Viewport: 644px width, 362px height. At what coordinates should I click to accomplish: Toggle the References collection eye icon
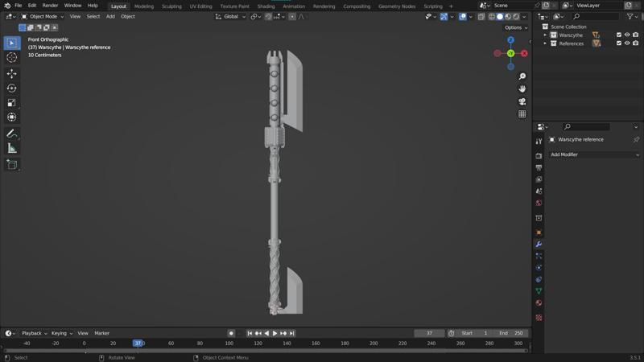pyautogui.click(x=627, y=43)
